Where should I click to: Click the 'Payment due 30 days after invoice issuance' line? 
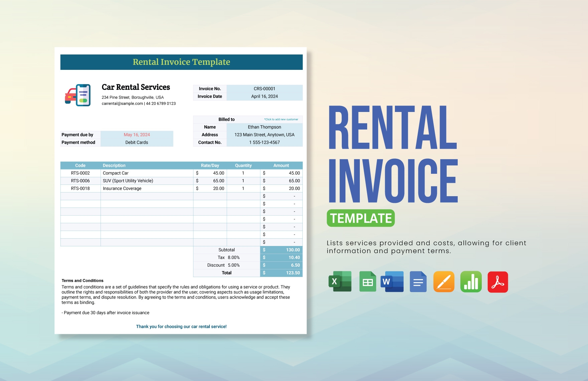coord(105,313)
